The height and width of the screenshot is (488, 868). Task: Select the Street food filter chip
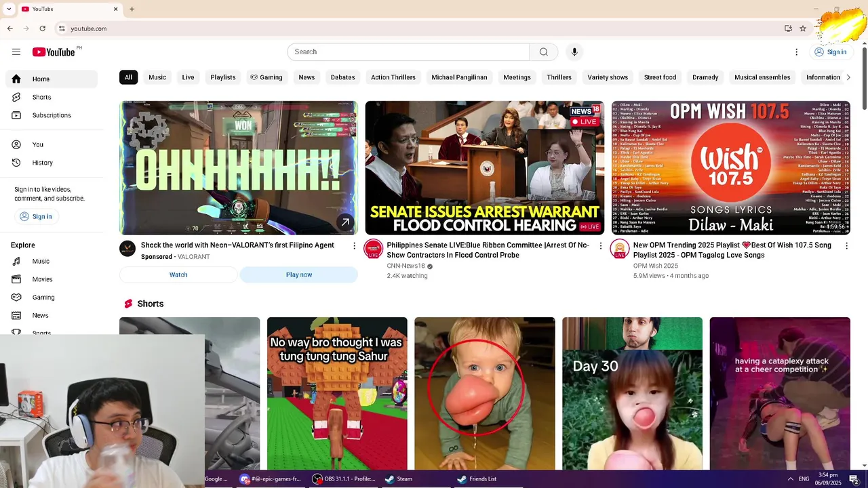point(660,77)
